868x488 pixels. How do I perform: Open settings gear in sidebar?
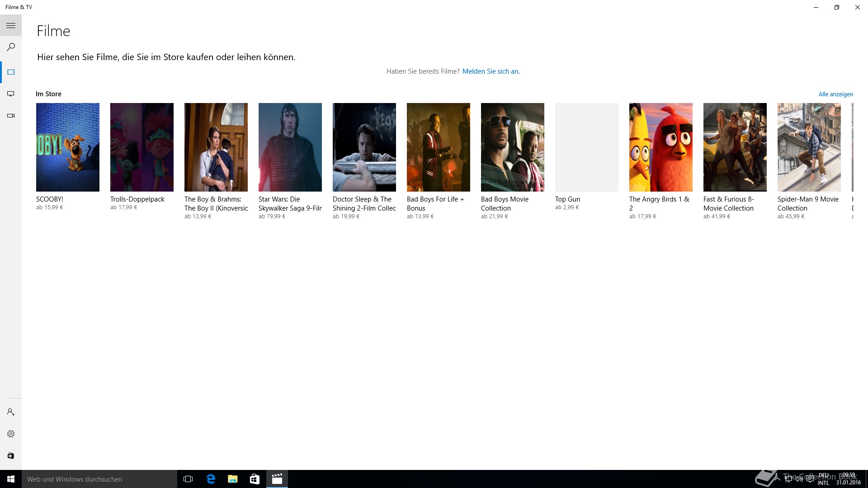tap(11, 434)
